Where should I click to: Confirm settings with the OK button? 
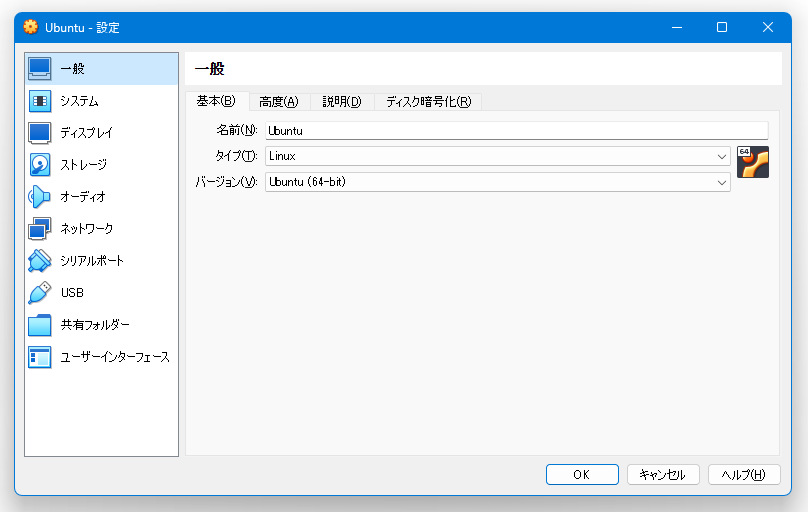point(582,474)
